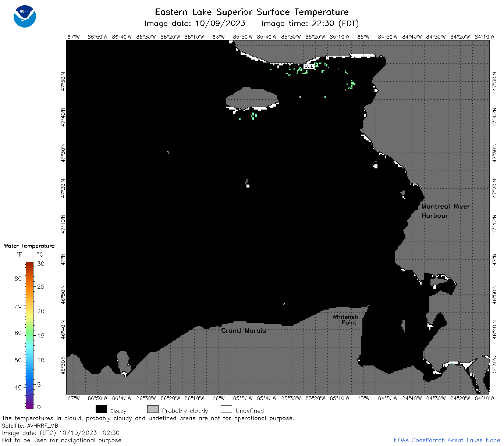Click the °C unit label on the scale

(40, 254)
